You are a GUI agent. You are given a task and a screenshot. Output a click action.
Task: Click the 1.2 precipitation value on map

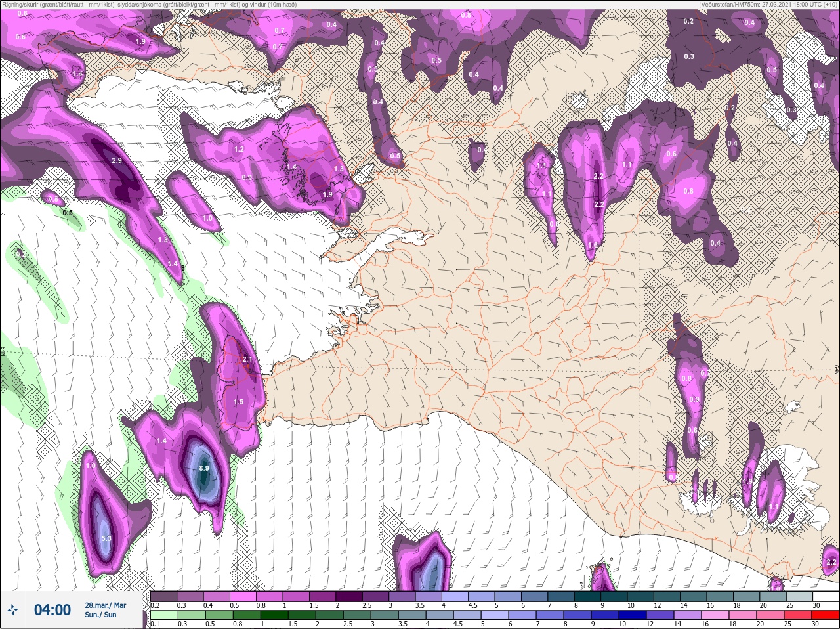(239, 150)
